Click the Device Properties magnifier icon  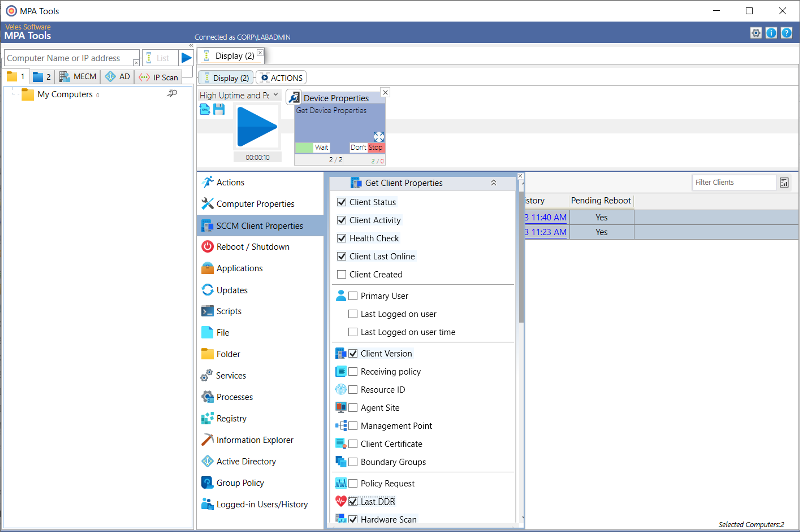(294, 97)
